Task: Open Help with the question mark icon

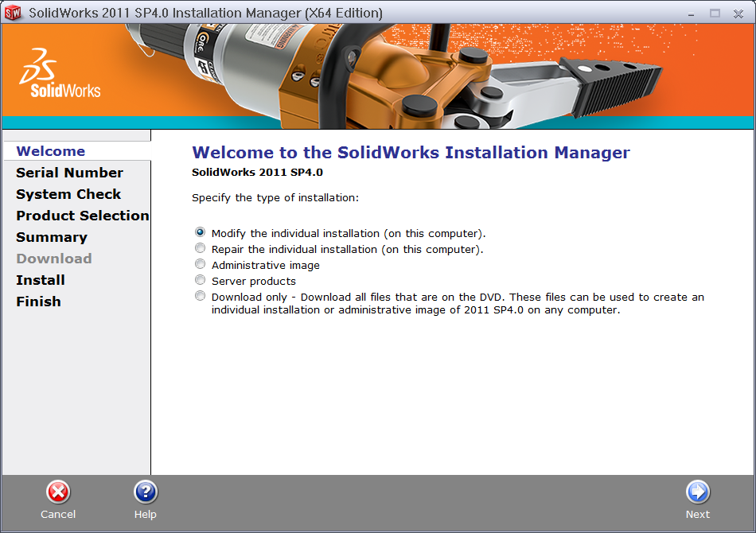Action: [x=146, y=492]
